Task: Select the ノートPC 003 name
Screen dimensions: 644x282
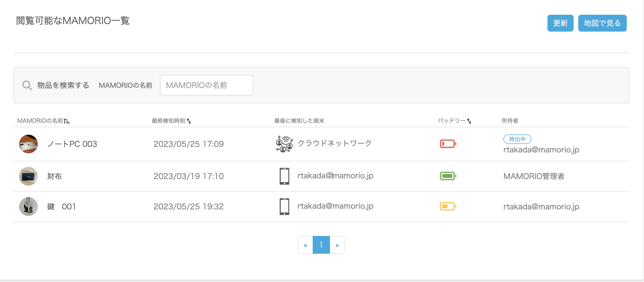Action: click(72, 144)
